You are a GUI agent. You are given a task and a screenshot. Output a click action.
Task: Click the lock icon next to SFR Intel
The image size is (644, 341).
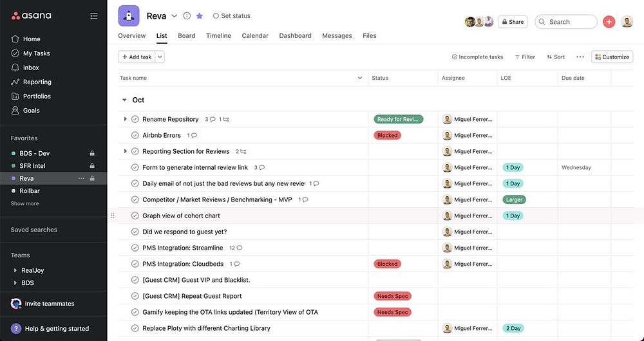[x=92, y=166]
